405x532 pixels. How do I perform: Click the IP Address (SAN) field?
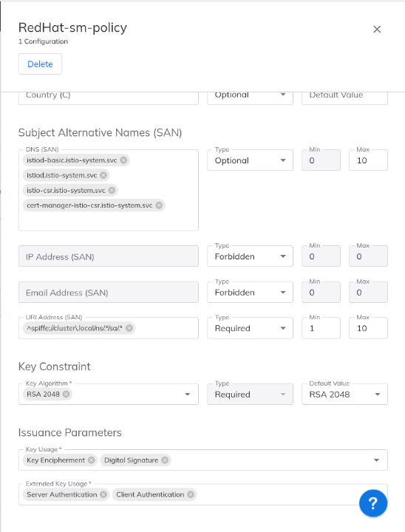(109, 256)
